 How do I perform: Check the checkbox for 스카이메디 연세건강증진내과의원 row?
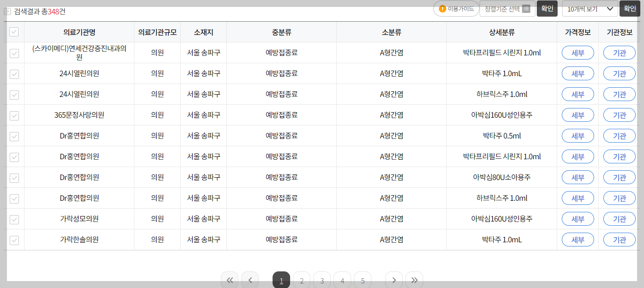14,53
